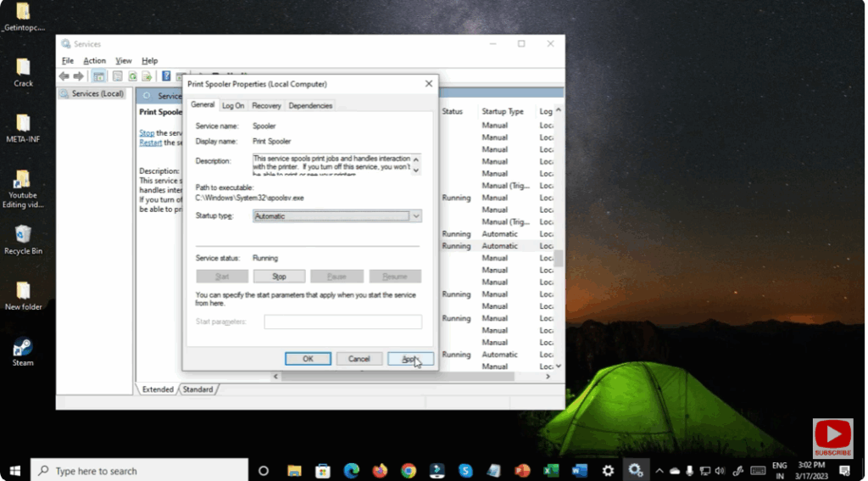Show hidden icons in system tray
Viewport: 868px width, 481px height.
tap(659, 471)
